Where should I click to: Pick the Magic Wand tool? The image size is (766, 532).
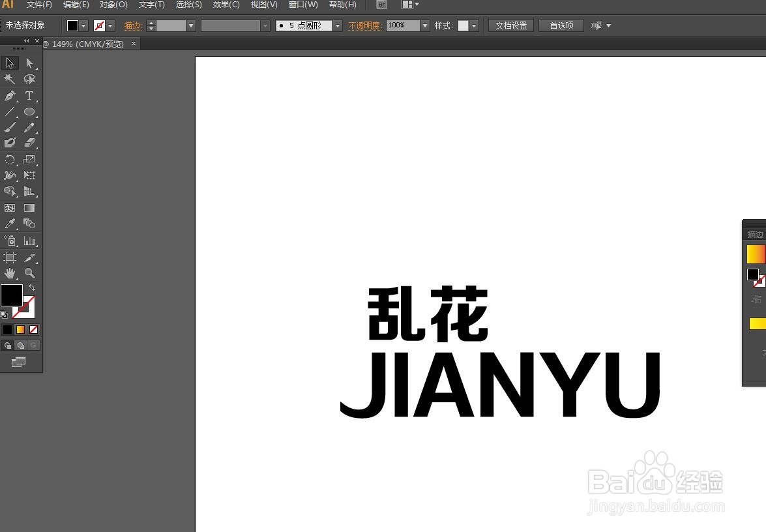[x=10, y=79]
